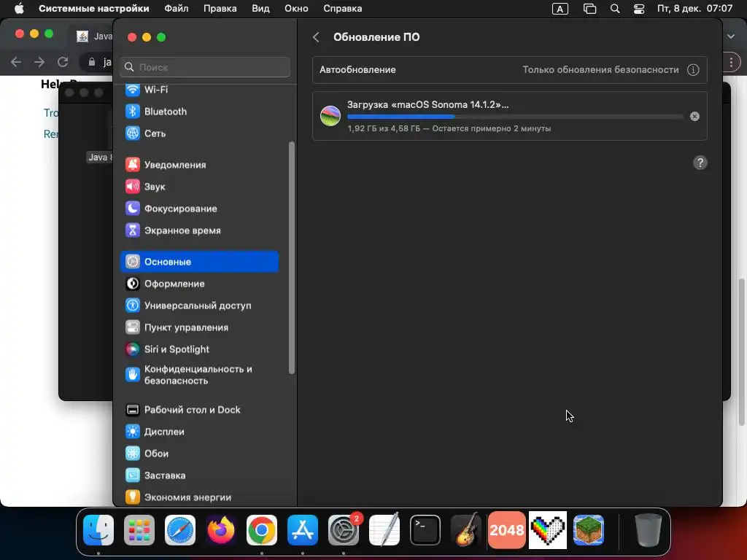The width and height of the screenshot is (747, 560).
Task: Reload the page in Chrome window
Action: click(x=63, y=62)
